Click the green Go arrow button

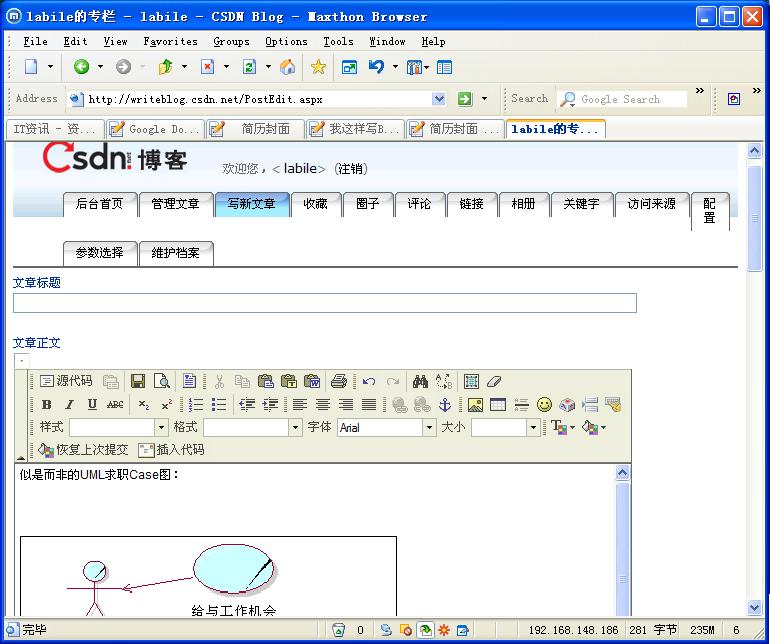point(464,99)
